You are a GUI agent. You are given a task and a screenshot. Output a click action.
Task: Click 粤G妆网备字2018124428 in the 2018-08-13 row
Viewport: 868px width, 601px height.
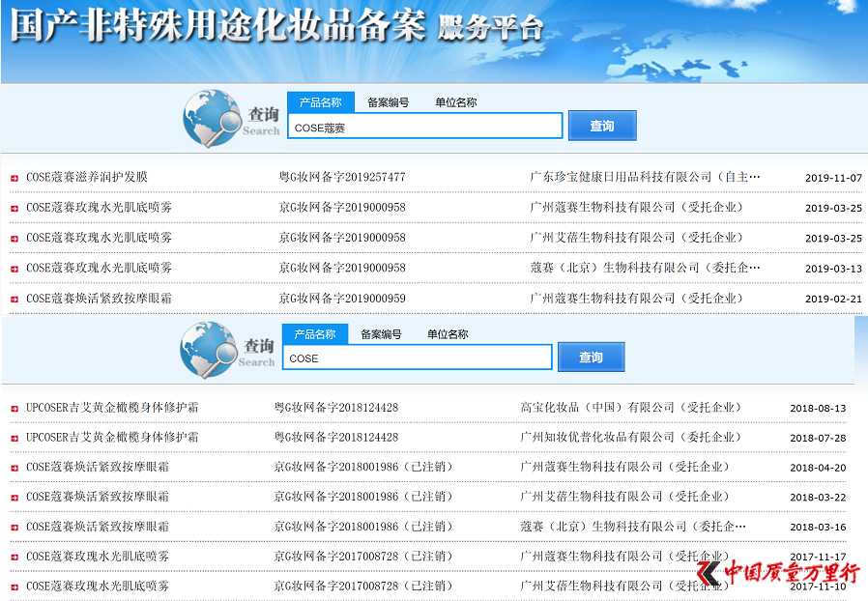[336, 408]
